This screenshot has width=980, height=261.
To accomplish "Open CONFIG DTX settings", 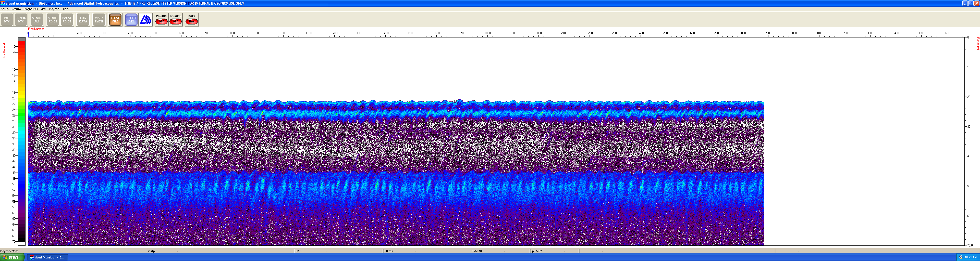I will [21, 20].
